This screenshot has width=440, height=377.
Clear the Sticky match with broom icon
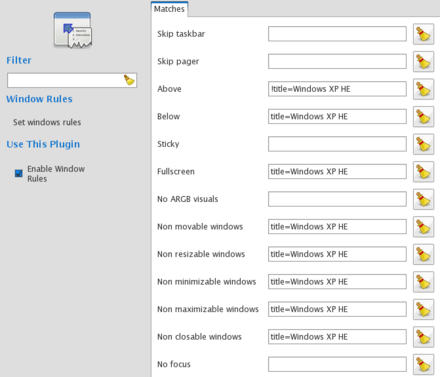pyautogui.click(x=423, y=144)
